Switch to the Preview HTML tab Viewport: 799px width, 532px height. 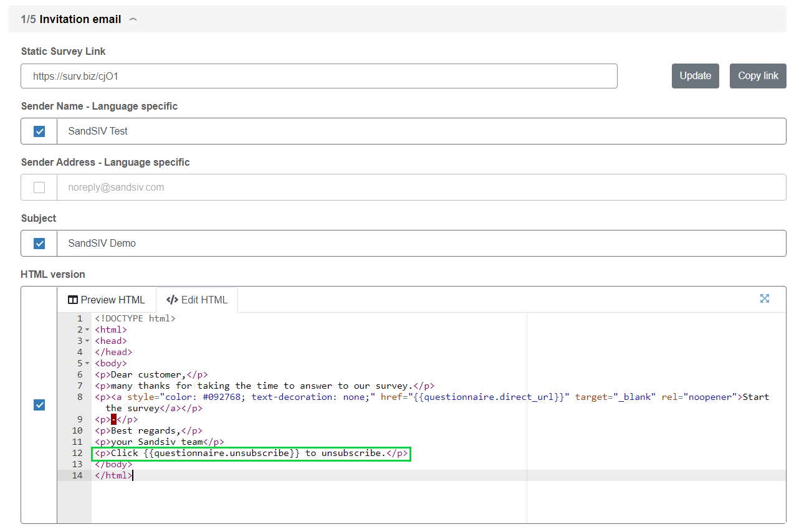(x=107, y=300)
